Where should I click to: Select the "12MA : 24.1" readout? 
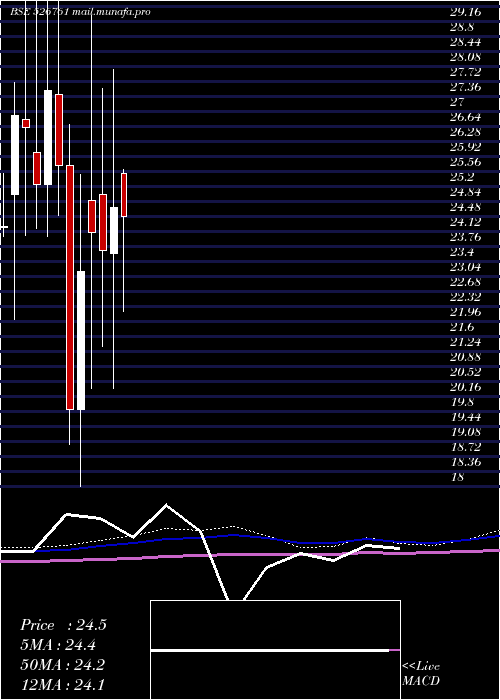point(62,684)
